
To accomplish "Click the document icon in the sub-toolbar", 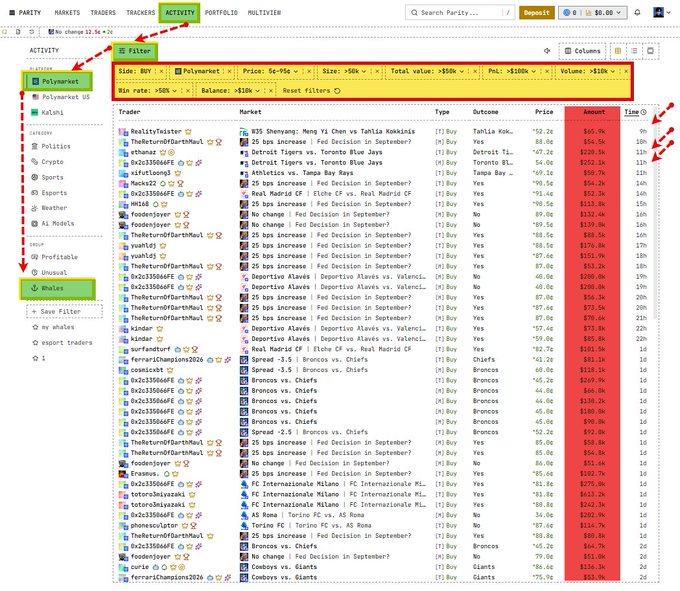I will pos(18,32).
